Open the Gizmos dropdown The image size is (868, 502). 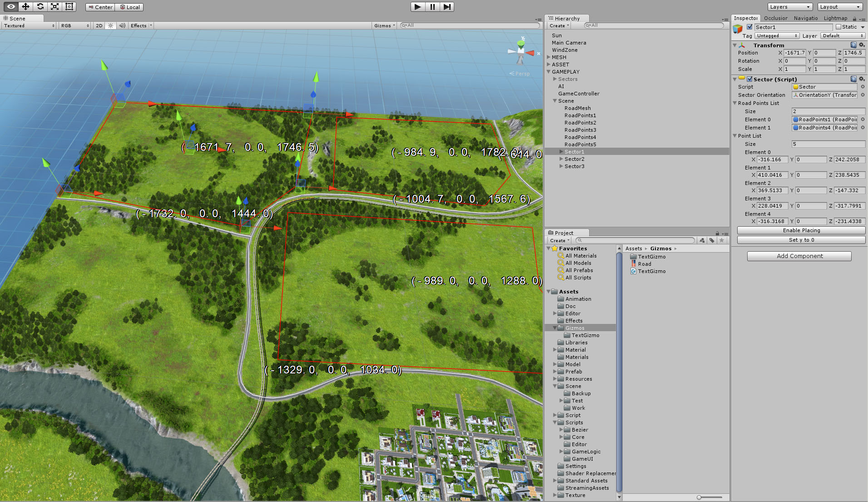point(384,25)
